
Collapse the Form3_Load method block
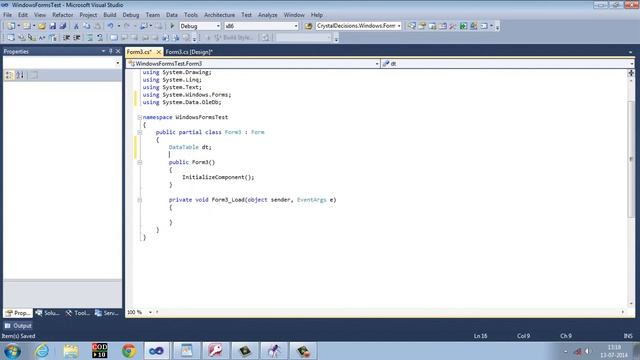tap(140, 200)
